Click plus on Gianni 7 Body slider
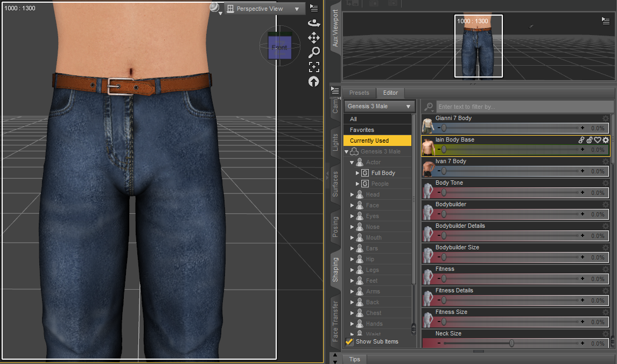 (x=583, y=128)
